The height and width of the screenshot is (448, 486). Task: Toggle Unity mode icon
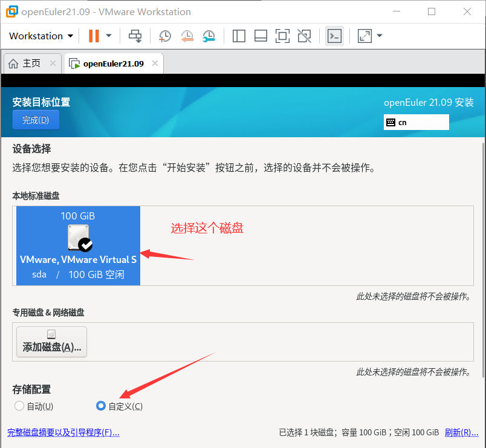pyautogui.click(x=305, y=36)
